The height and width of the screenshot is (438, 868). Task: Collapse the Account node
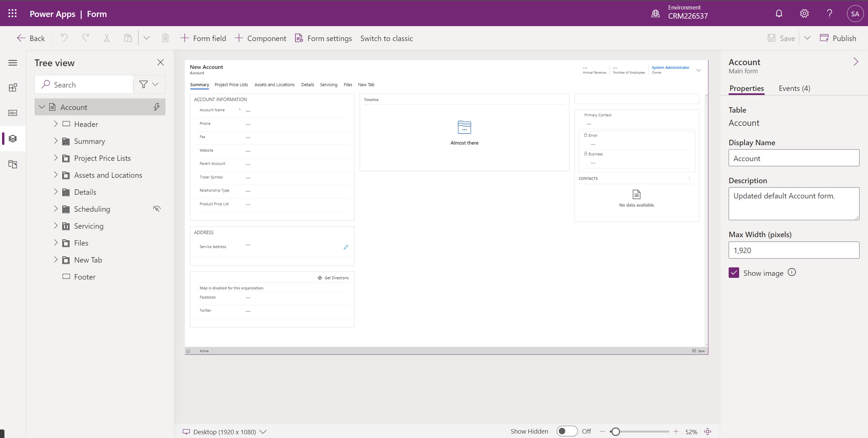coord(42,107)
